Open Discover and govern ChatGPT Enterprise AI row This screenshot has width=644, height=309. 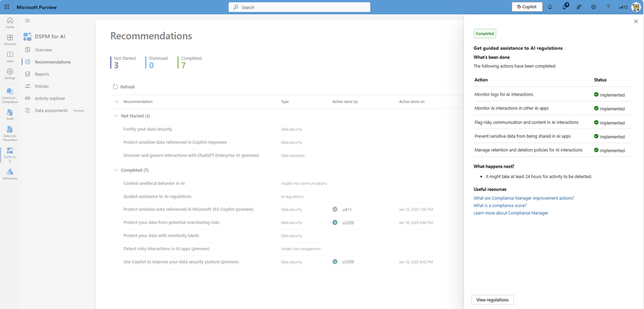pos(191,155)
